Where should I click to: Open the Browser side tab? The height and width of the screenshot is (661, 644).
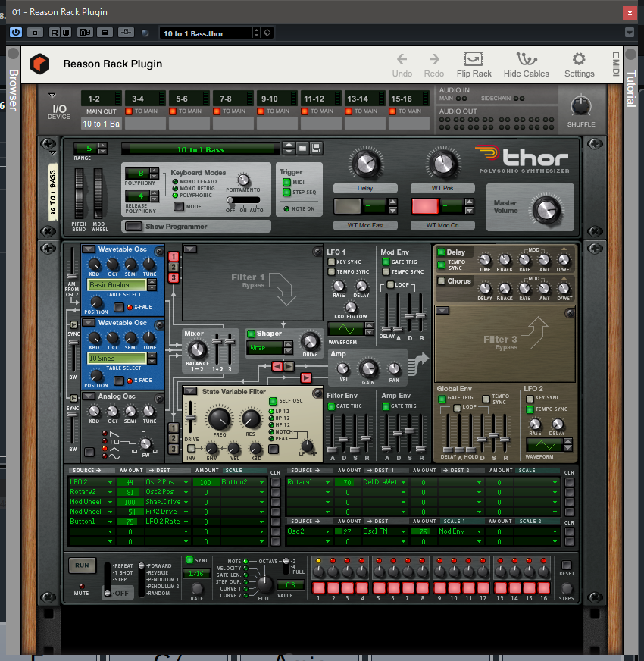click(14, 89)
